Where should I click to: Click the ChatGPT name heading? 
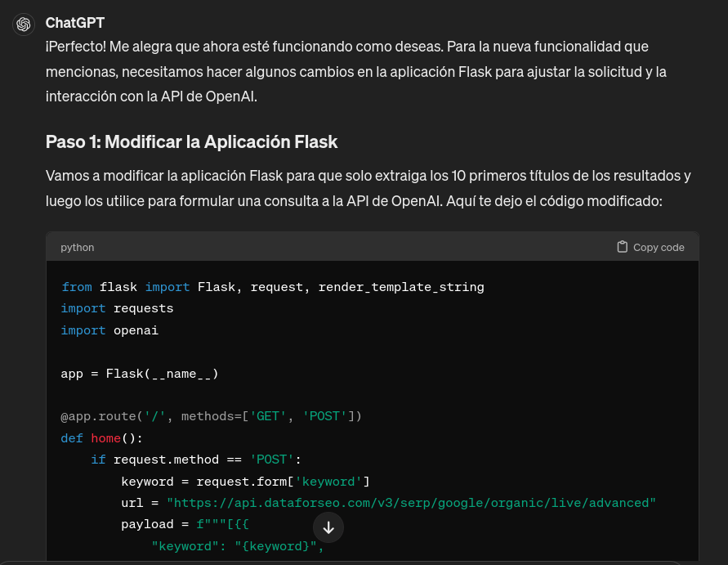[74, 23]
